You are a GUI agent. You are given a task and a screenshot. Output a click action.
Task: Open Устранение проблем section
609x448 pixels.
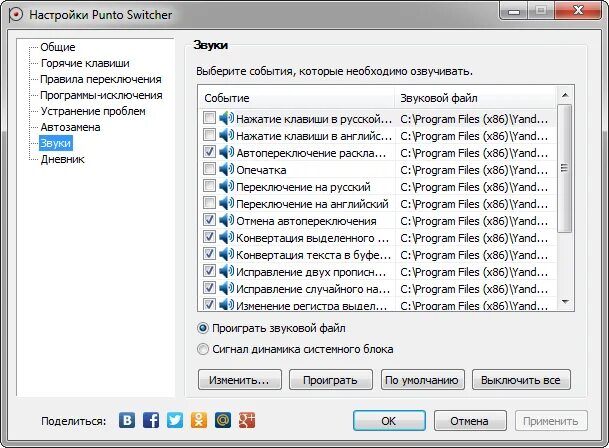coord(93,111)
